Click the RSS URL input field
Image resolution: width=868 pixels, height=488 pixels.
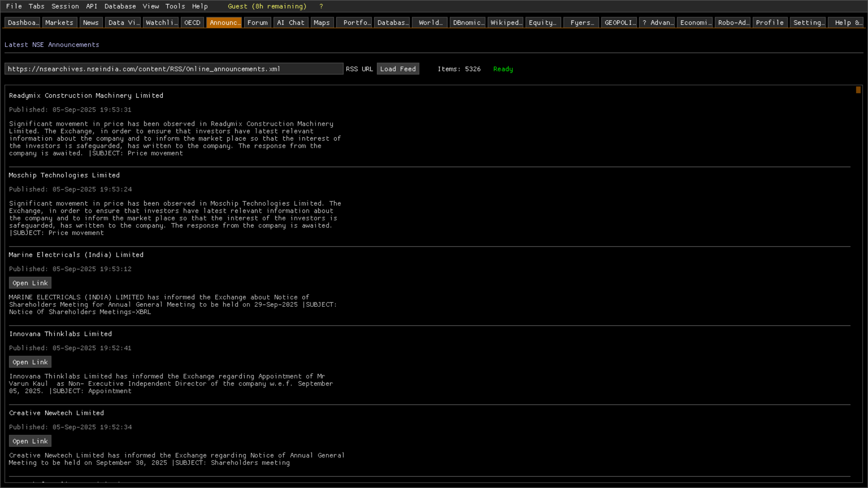pyautogui.click(x=174, y=69)
